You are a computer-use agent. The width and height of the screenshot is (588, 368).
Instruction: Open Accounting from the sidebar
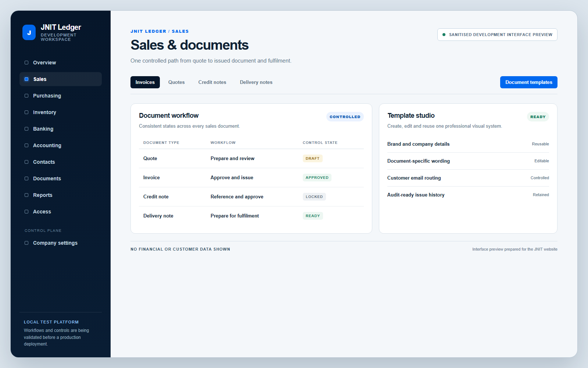tap(61, 145)
